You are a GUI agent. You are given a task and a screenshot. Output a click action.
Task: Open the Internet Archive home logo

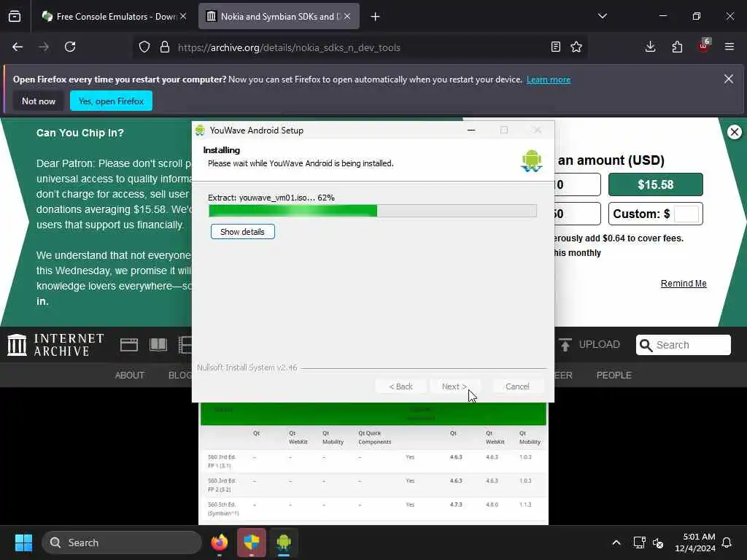click(55, 345)
